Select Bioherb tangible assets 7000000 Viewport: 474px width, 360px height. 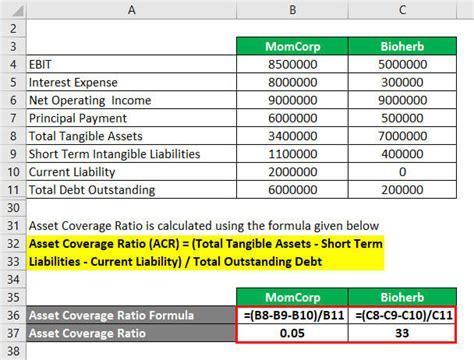coord(402,136)
